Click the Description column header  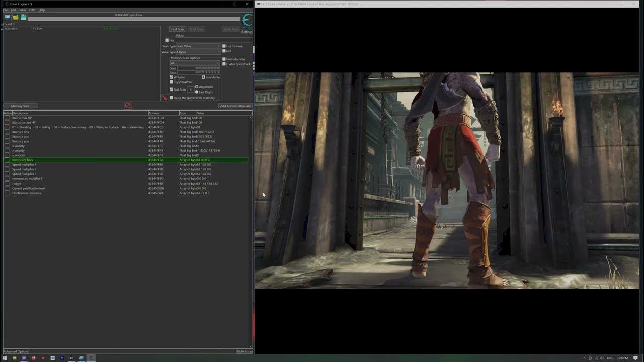click(79, 113)
